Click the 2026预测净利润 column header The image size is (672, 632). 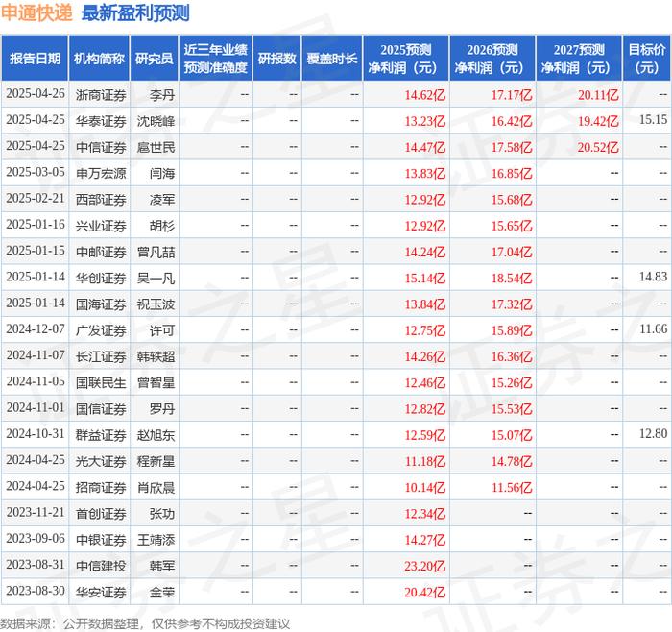click(x=492, y=59)
